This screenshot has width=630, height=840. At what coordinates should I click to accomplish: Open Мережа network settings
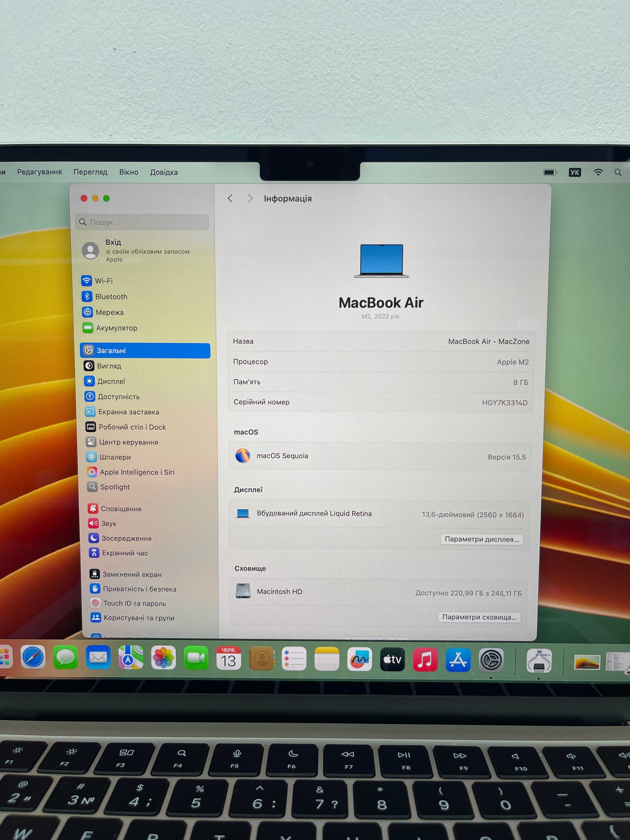point(103,312)
